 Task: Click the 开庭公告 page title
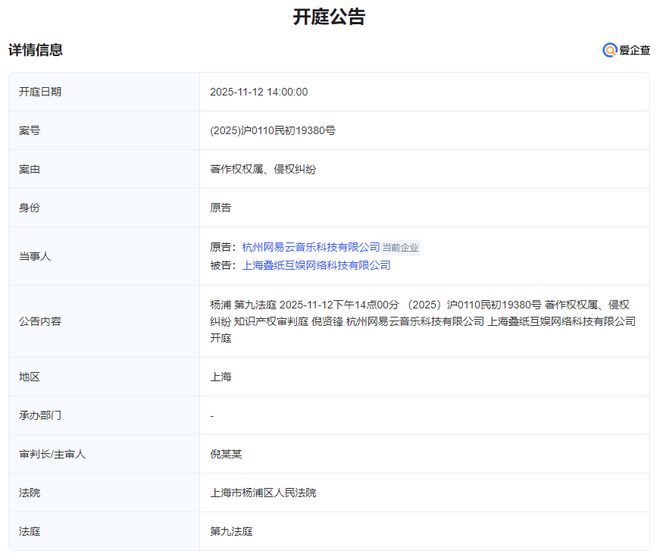tap(329, 17)
